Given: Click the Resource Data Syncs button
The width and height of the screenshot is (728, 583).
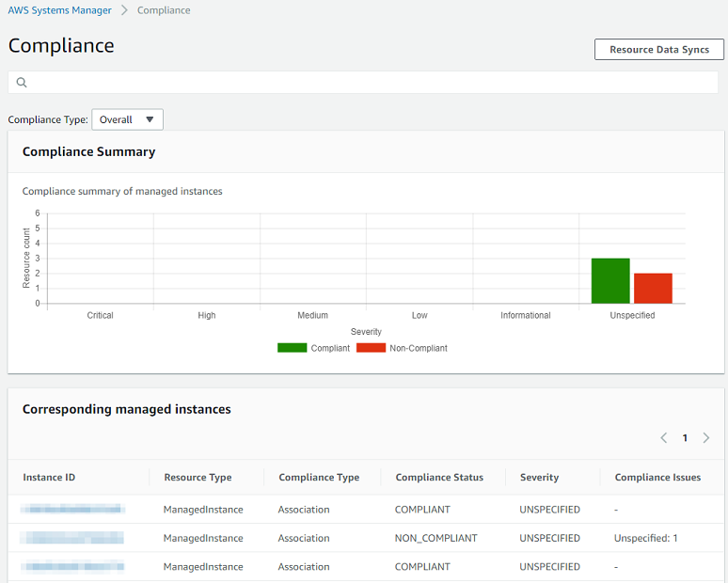Looking at the screenshot, I should 658,50.
